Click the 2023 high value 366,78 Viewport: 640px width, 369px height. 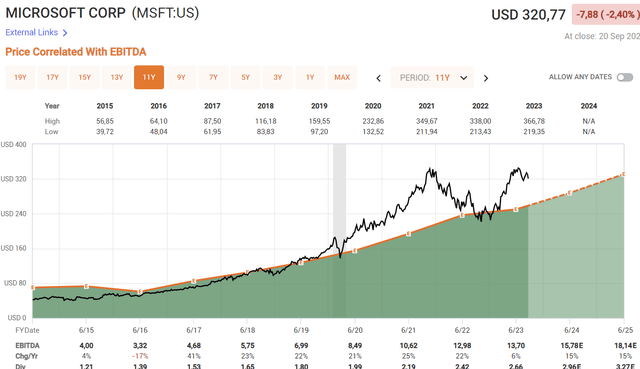point(534,121)
